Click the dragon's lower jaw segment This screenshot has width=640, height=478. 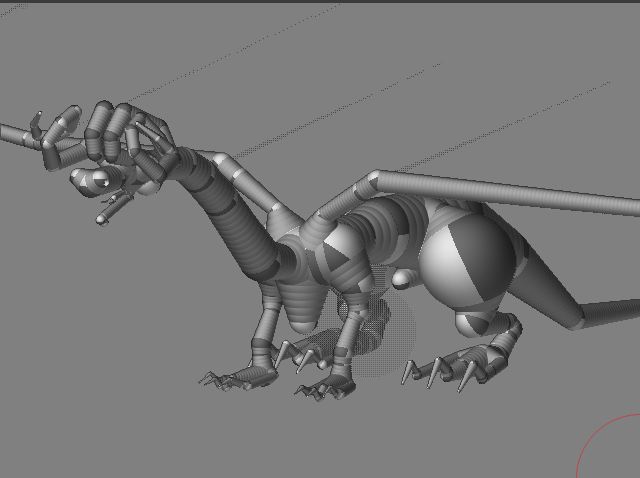[x=114, y=209]
